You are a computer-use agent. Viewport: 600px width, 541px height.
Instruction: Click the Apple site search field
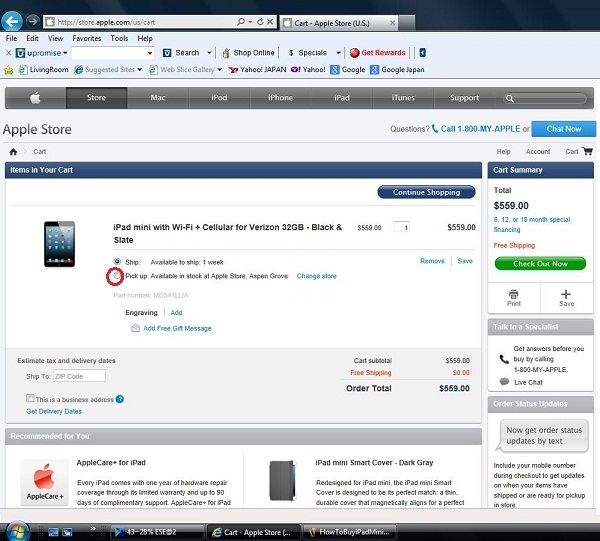[545, 98]
